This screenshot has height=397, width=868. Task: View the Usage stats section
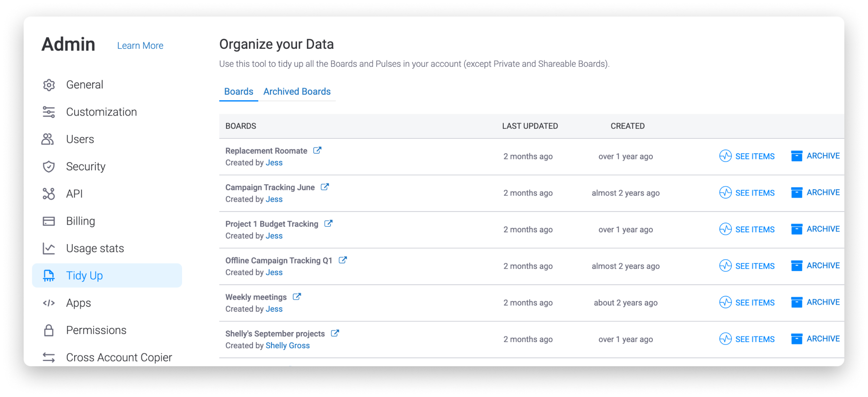[x=95, y=248]
